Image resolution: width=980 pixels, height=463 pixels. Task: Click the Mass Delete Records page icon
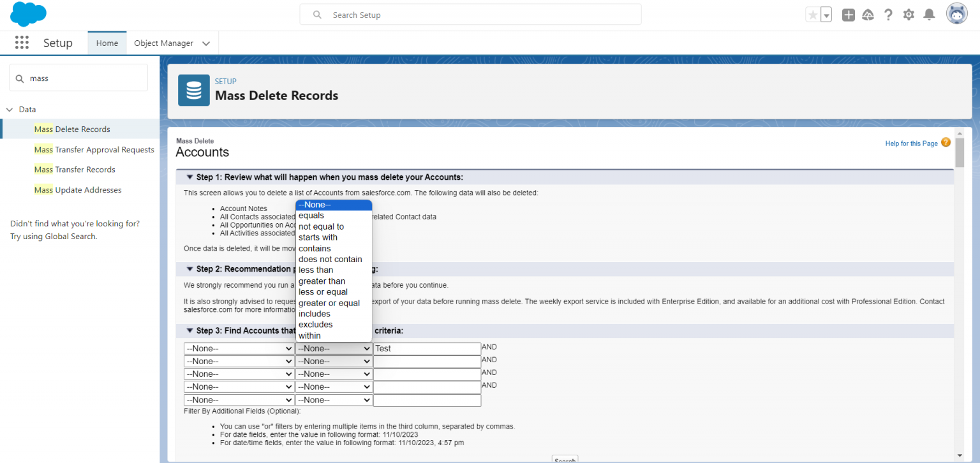193,90
